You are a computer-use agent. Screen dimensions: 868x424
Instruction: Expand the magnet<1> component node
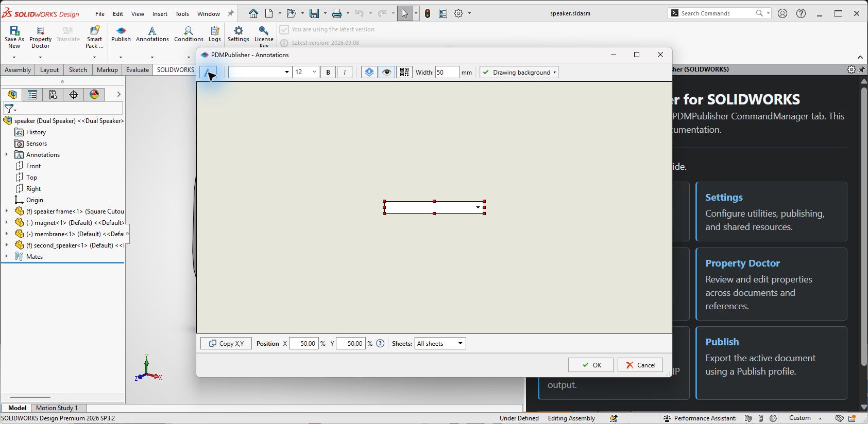pyautogui.click(x=7, y=222)
